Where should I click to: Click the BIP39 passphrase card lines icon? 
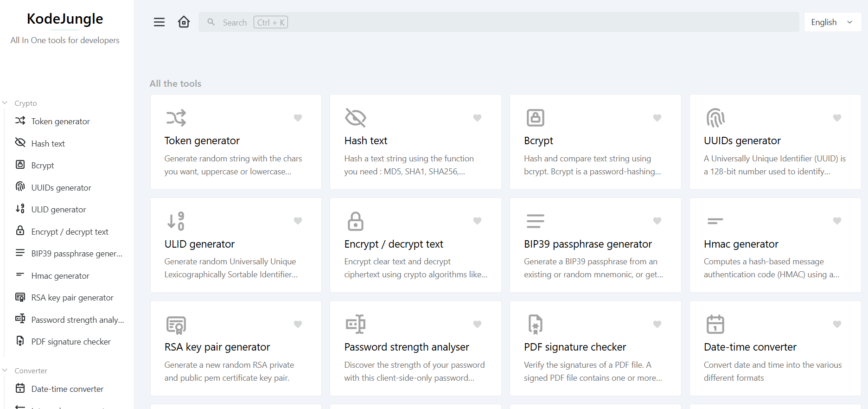coord(535,221)
